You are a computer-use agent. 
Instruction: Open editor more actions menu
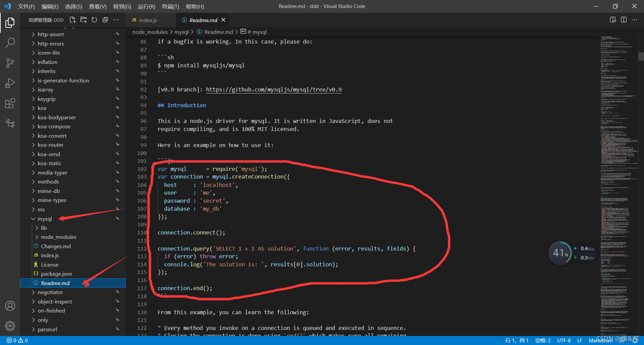634,20
